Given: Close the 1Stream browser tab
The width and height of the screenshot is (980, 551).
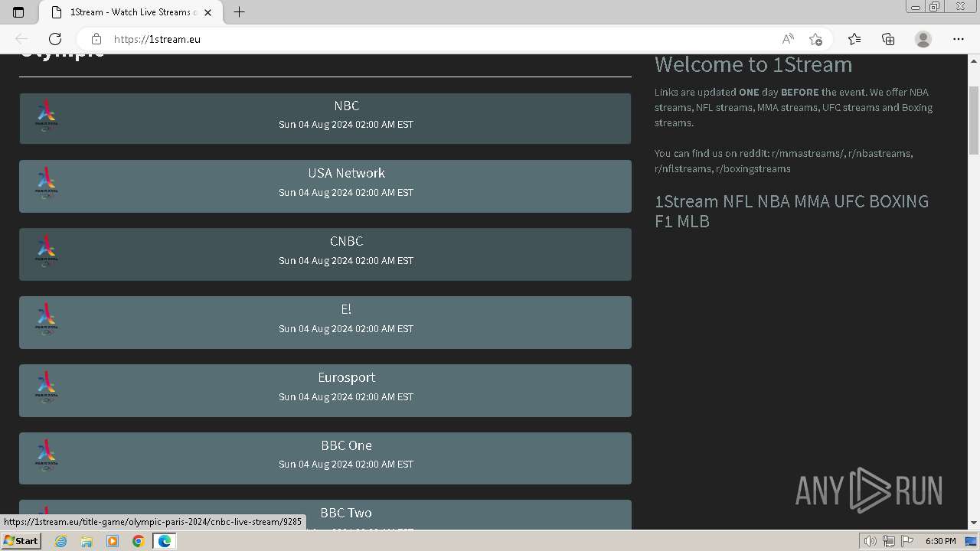Looking at the screenshot, I should (207, 12).
